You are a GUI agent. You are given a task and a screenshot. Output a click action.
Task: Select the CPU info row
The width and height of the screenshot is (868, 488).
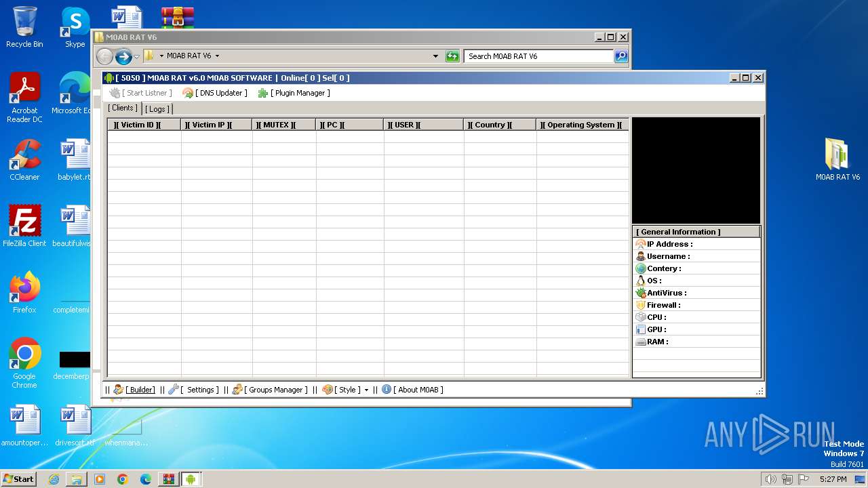point(696,317)
